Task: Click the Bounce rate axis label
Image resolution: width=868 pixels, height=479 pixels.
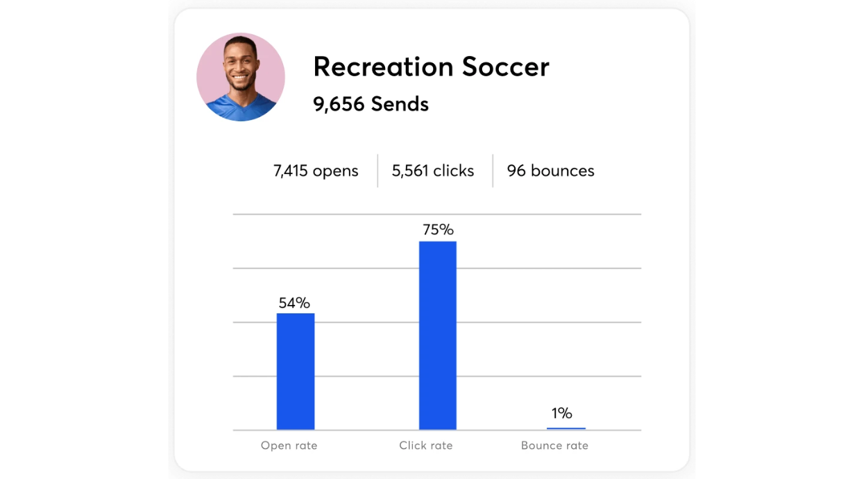Action: tap(554, 446)
